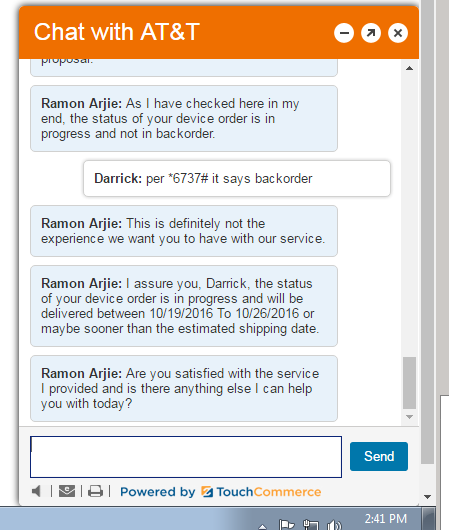Click the outer page scrollbar down arrow
This screenshot has height=530, width=449.
pos(427,497)
